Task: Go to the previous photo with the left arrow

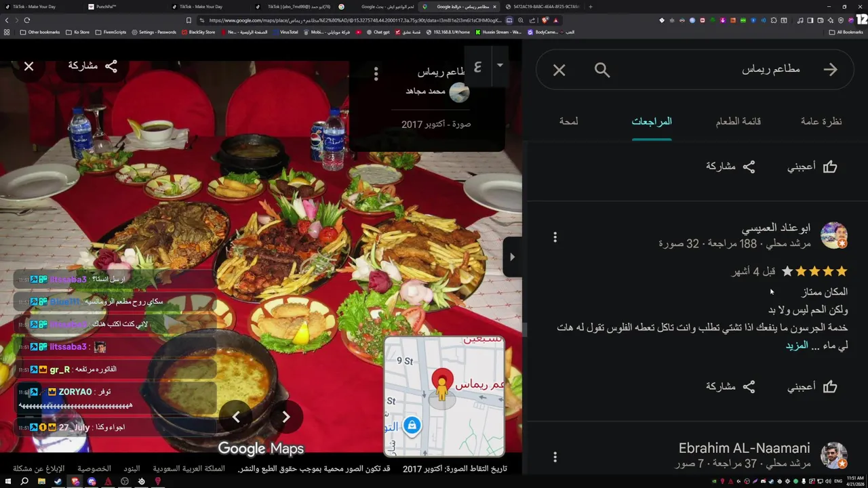Action: (x=236, y=417)
